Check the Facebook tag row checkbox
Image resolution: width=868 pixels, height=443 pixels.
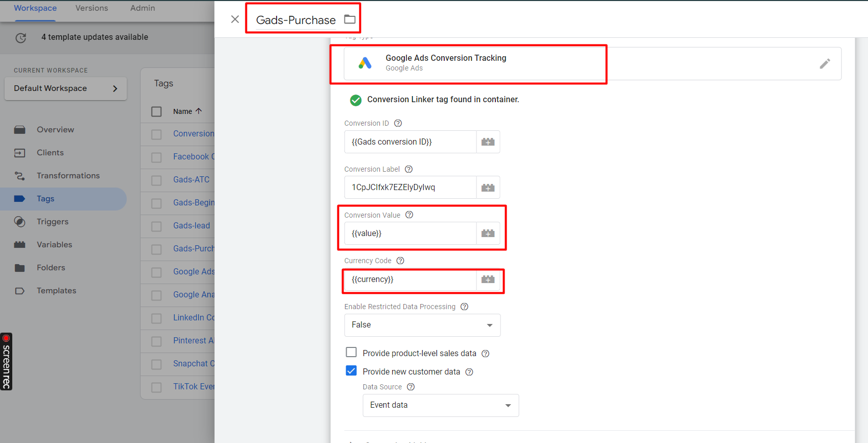click(x=156, y=157)
